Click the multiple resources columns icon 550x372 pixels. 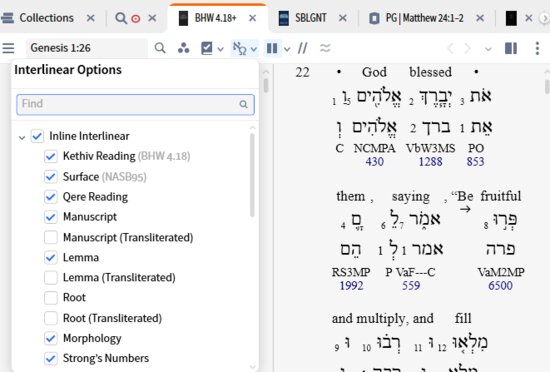point(272,48)
